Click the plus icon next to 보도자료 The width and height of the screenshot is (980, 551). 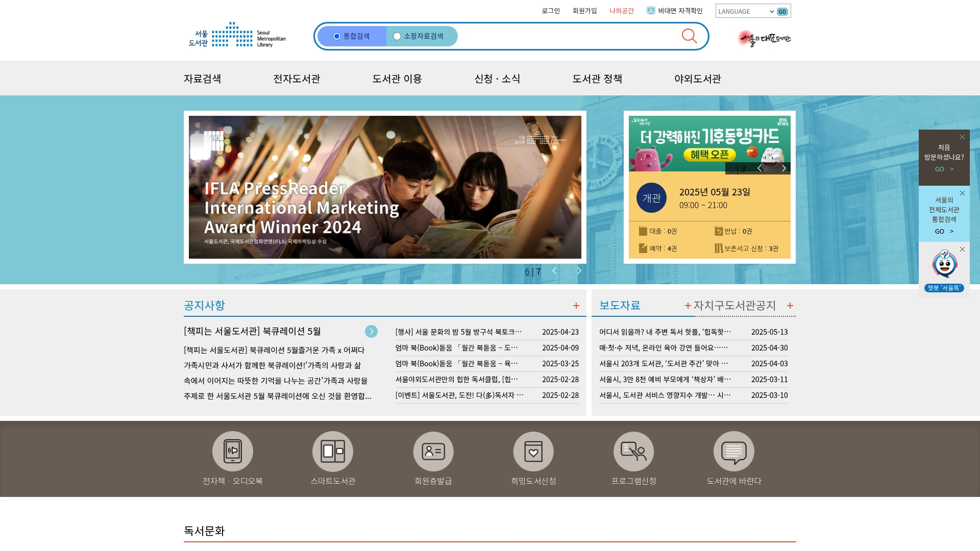(688, 306)
